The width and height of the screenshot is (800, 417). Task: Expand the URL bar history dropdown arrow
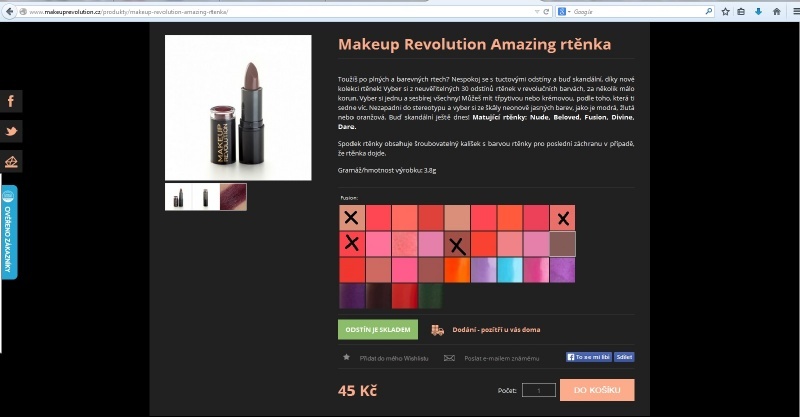[537, 12]
